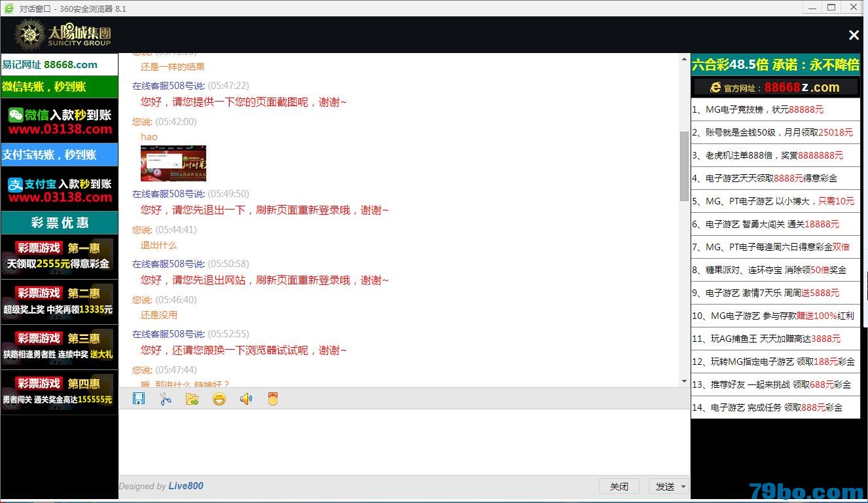Click the 官方网址 88668z.com banner
This screenshot has width=868, height=503.
(776, 87)
